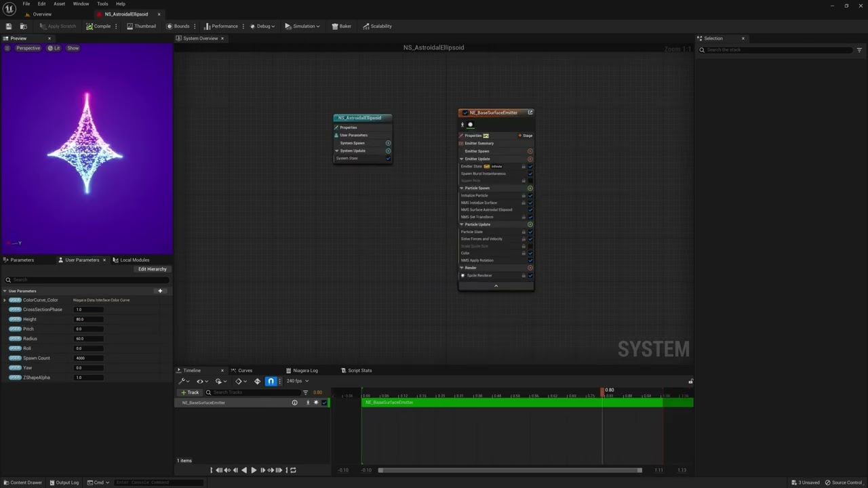Click the Edit Hierarchy button
Screen dimensions: 868x488
(x=152, y=269)
